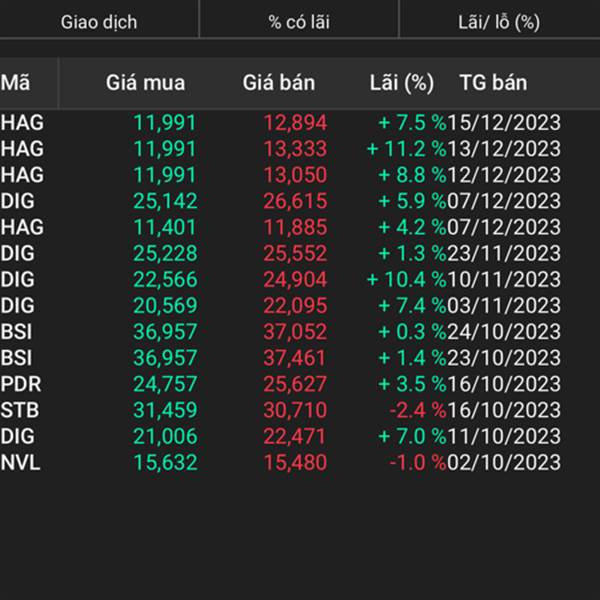
Task: Select STB buy price 31,459
Action: (x=165, y=410)
